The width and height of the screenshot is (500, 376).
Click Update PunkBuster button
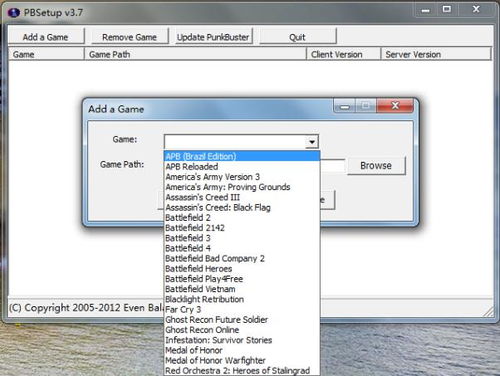(x=213, y=36)
